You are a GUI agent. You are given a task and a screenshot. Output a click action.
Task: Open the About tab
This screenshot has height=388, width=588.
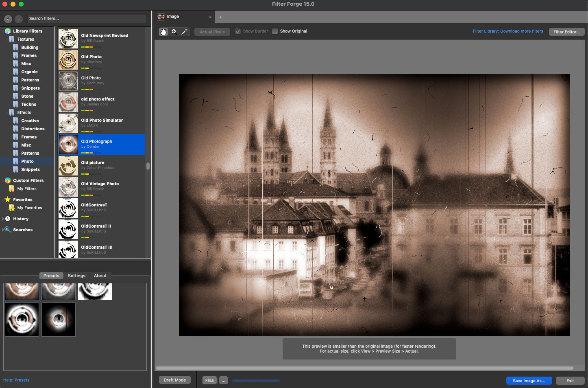pyautogui.click(x=100, y=276)
